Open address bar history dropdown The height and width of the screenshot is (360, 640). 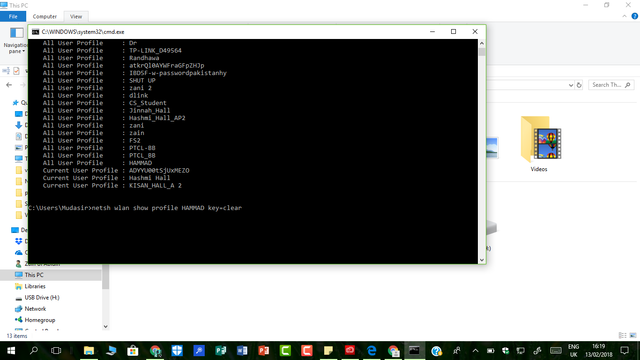pos(571,85)
